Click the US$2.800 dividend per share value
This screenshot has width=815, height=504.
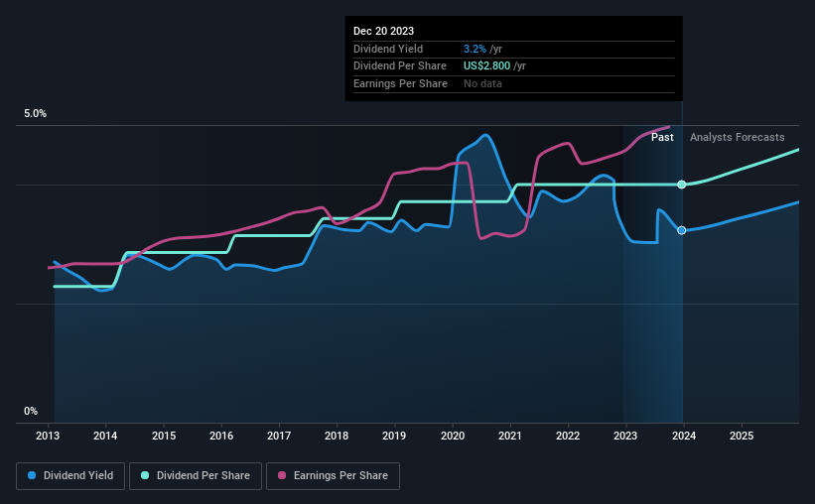click(487, 66)
